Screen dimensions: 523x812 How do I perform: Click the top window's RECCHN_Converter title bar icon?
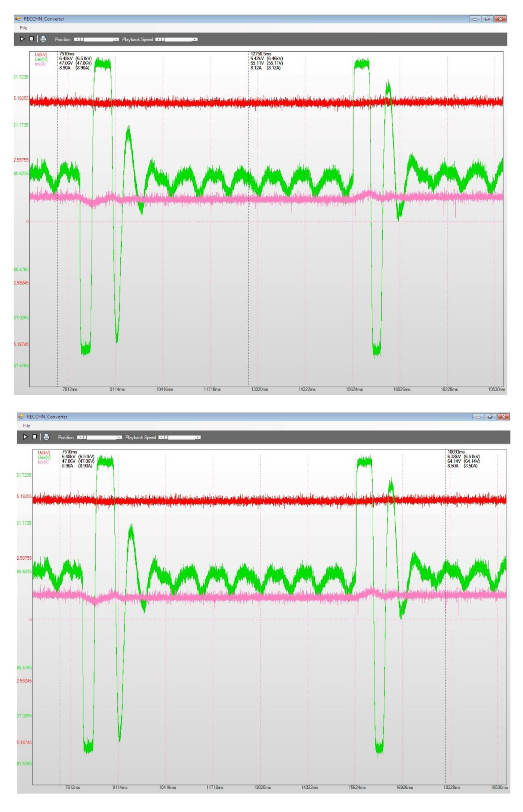(x=18, y=19)
